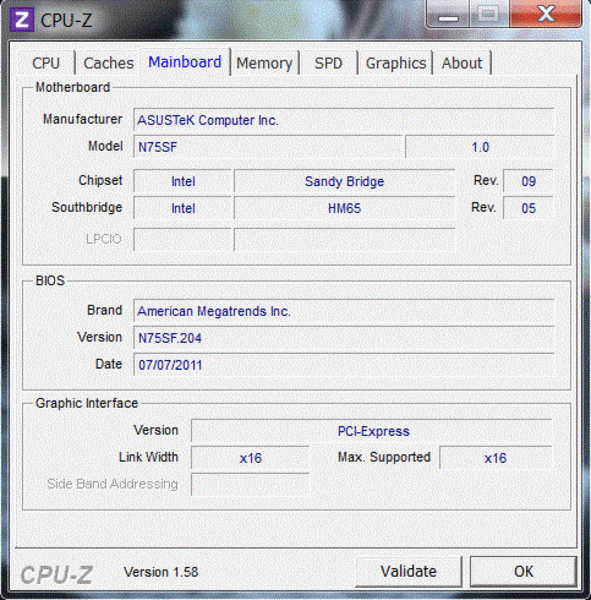Close the CPU-Z window
Viewport: 591px width, 600px height.
546,15
